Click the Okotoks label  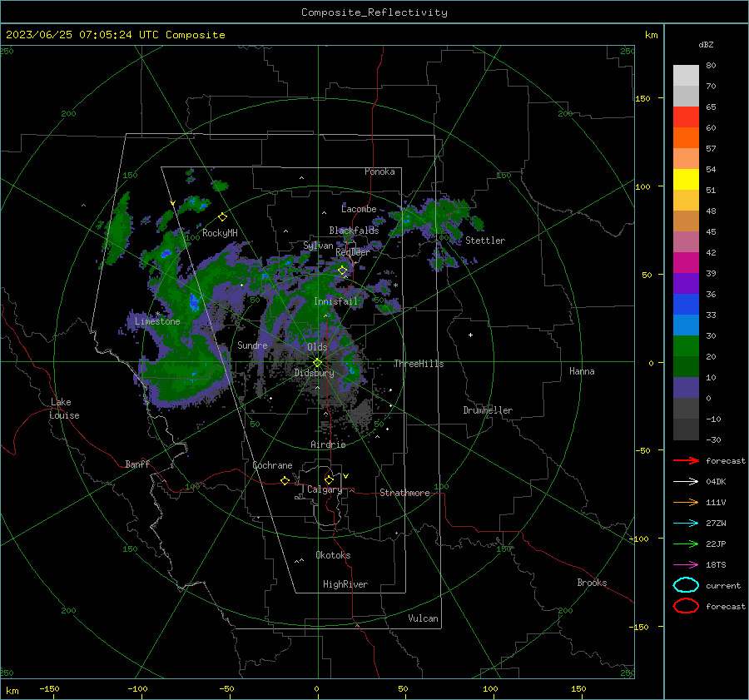[333, 555]
